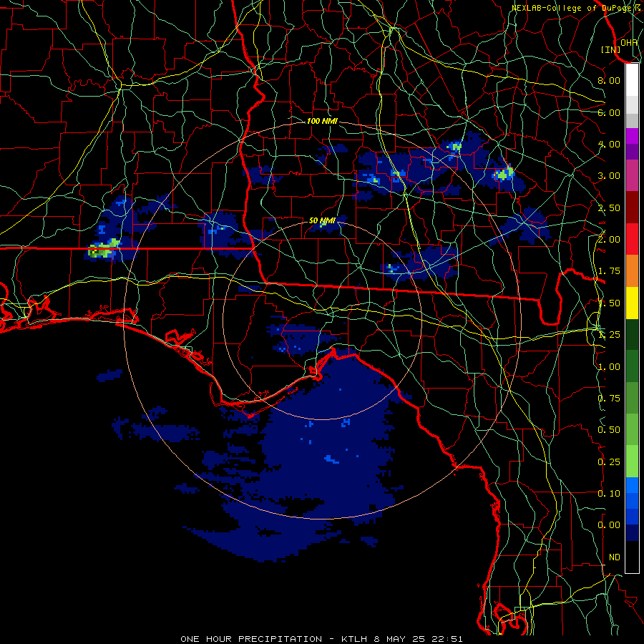Select the black ND swatch in the legend
The image size is (644, 644).
[x=632, y=557]
